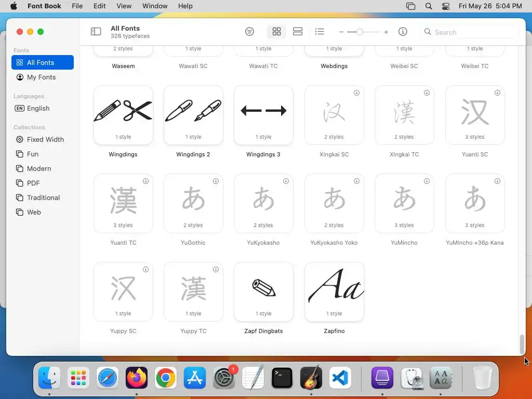
Task: Open the Font Book app menu
Action: pyautogui.click(x=44, y=6)
